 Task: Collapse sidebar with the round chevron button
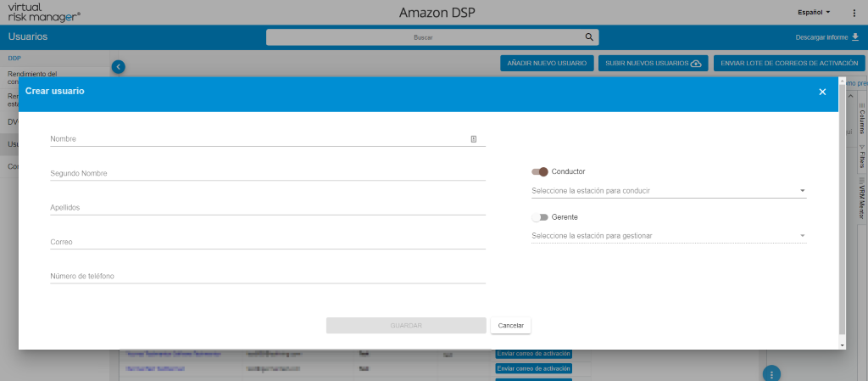coord(119,67)
